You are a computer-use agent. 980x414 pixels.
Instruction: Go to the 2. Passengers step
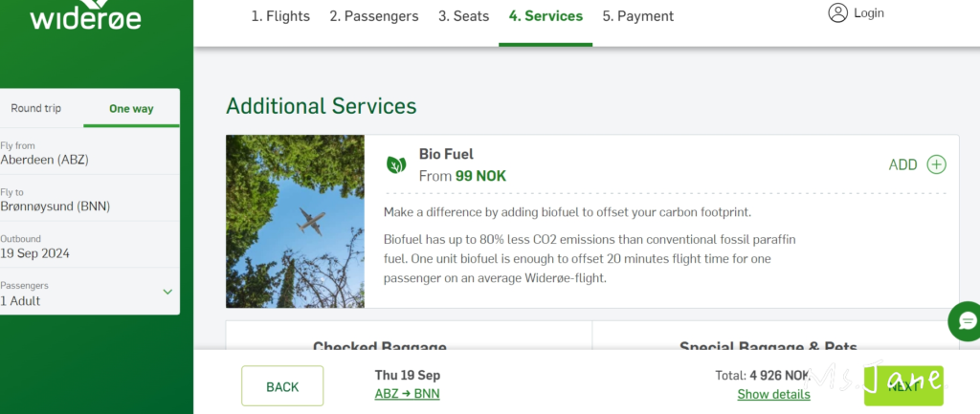(x=374, y=16)
